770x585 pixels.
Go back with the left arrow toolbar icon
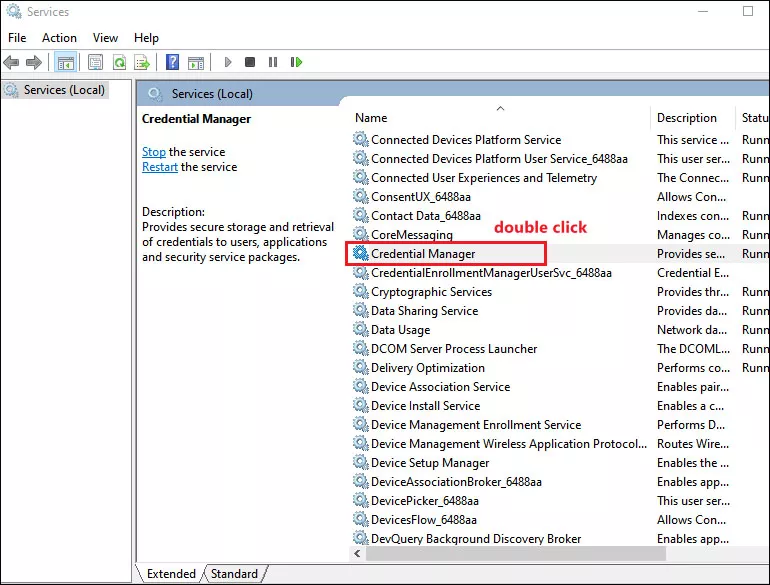click(x=11, y=62)
